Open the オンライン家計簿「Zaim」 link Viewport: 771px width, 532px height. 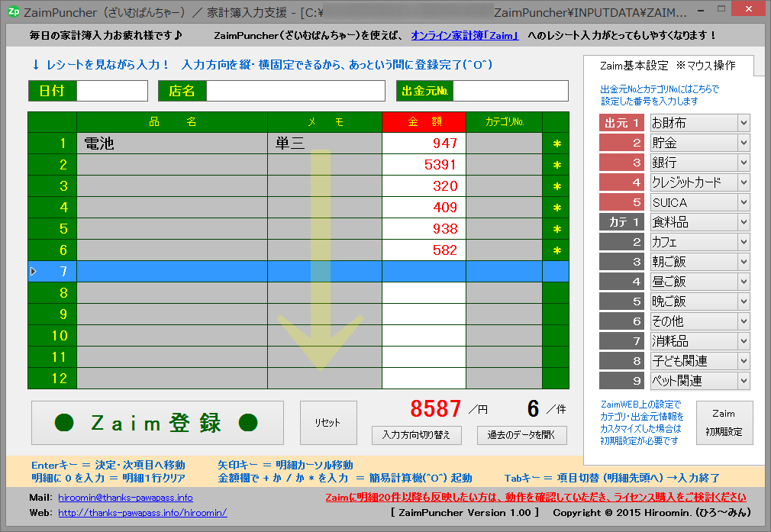(465, 35)
